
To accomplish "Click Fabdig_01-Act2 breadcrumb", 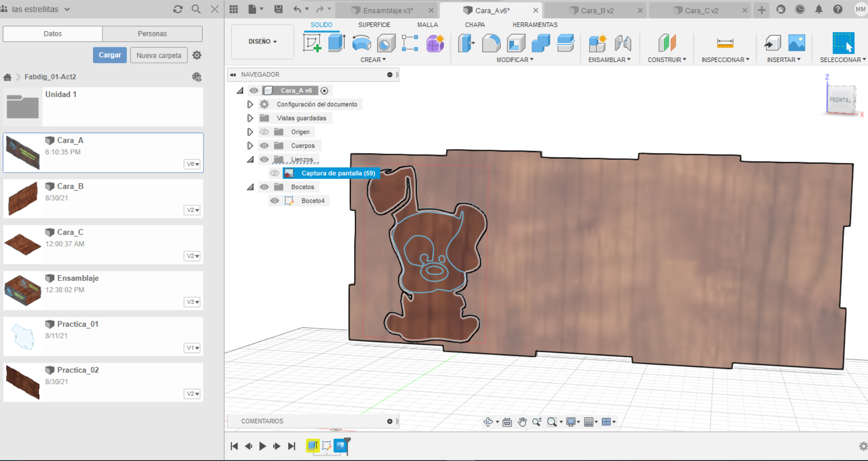I will pos(50,77).
